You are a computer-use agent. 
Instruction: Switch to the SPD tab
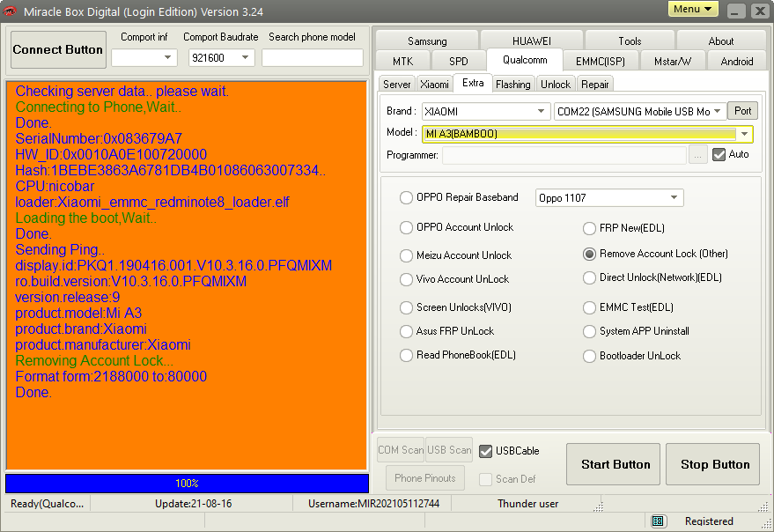pos(458,62)
